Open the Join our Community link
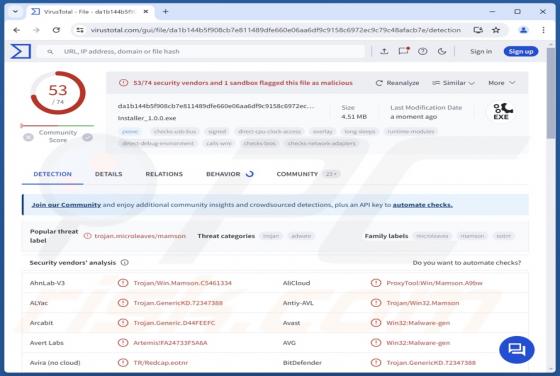 66,205
